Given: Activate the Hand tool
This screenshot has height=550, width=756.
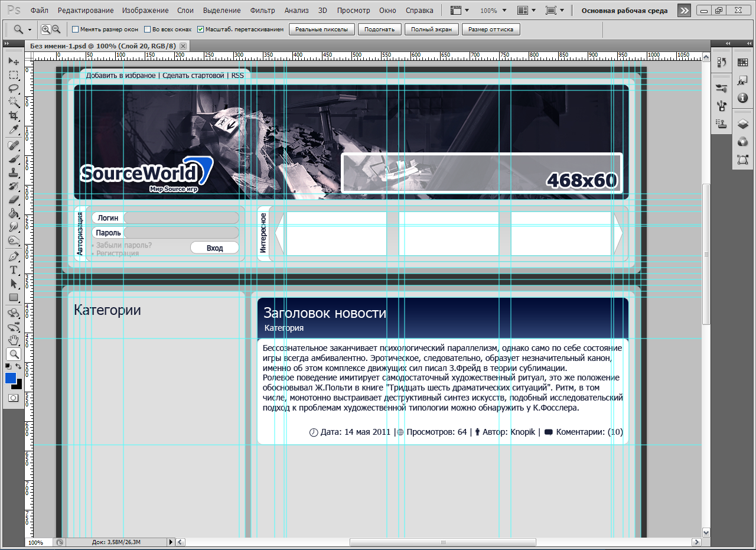Looking at the screenshot, I should pos(13,340).
